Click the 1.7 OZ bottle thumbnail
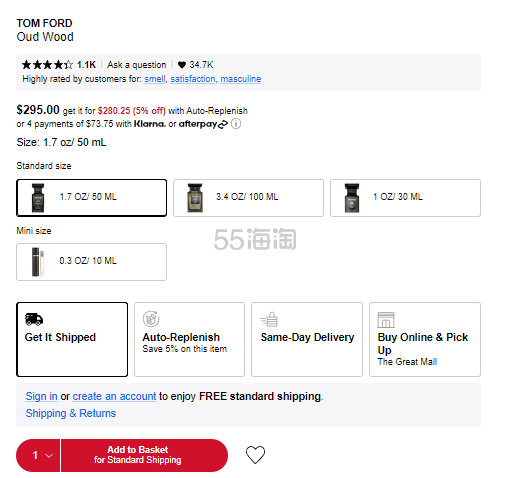The image size is (510, 478). point(38,198)
